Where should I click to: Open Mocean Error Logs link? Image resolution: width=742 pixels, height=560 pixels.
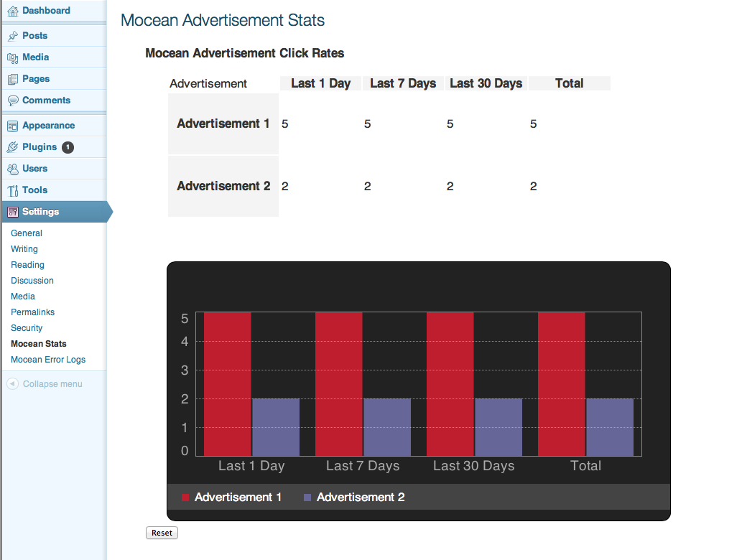[48, 360]
